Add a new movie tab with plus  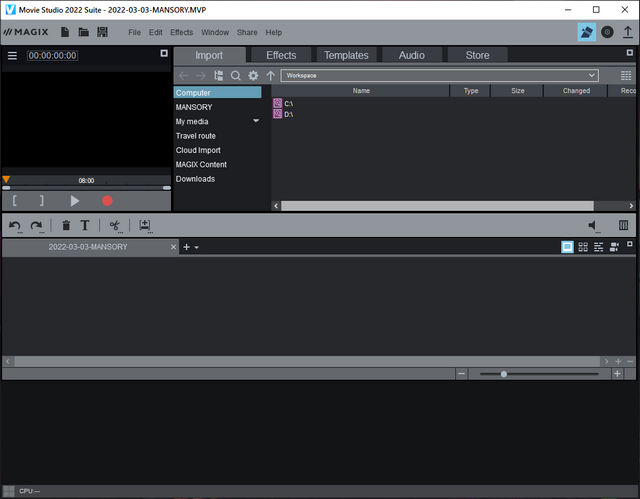187,247
